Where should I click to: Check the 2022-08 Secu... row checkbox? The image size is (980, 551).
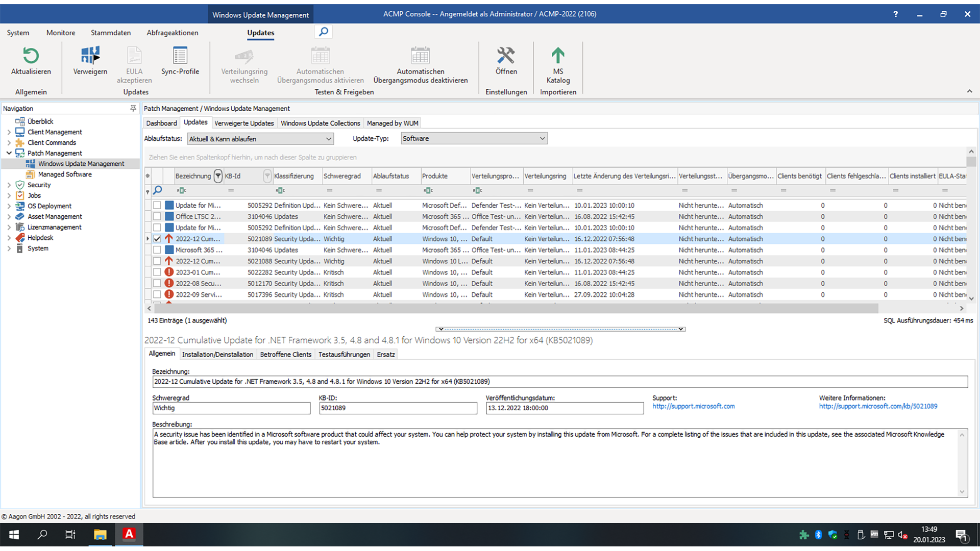pos(157,284)
